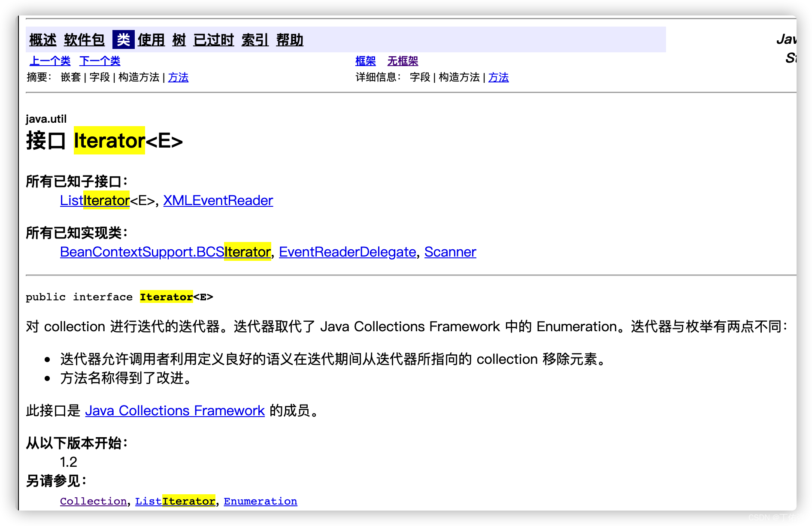The image size is (812, 526).
Task: Open the Enumeration see-also link
Action: 261,501
